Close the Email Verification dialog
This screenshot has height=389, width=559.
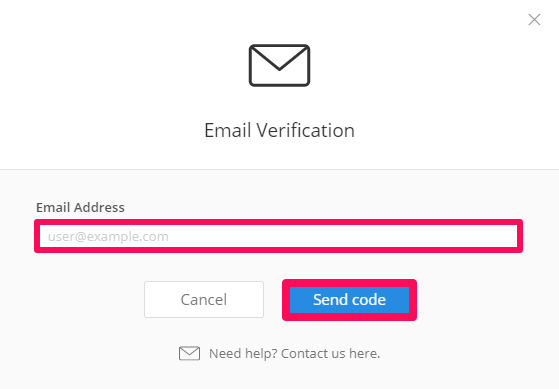pos(534,20)
